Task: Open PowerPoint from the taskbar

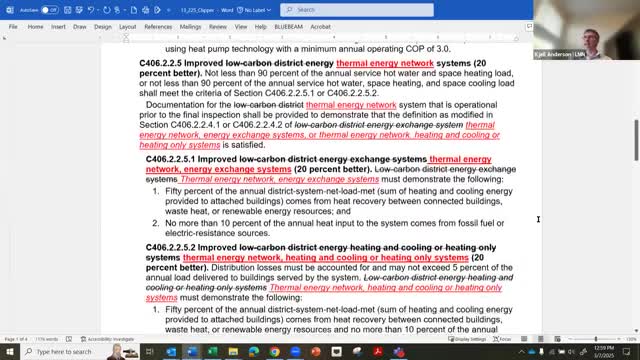Action: coord(316,351)
